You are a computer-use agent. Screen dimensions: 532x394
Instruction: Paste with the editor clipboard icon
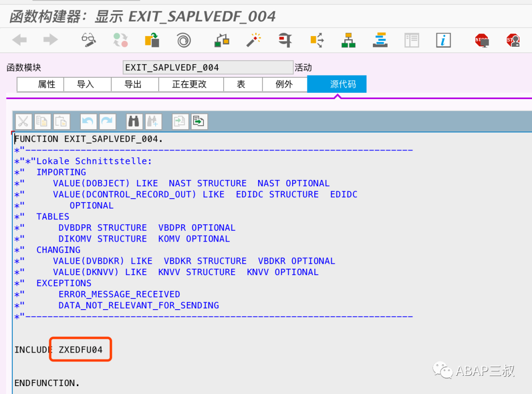pyautogui.click(x=62, y=121)
